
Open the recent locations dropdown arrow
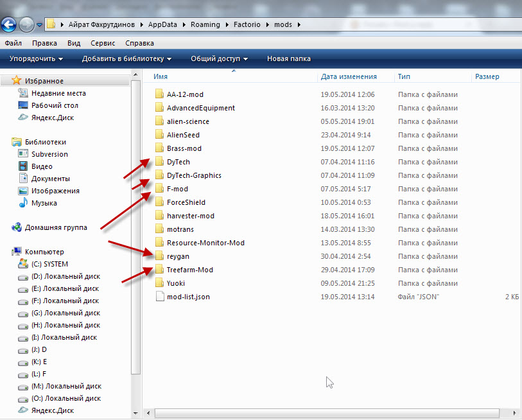pos(39,24)
